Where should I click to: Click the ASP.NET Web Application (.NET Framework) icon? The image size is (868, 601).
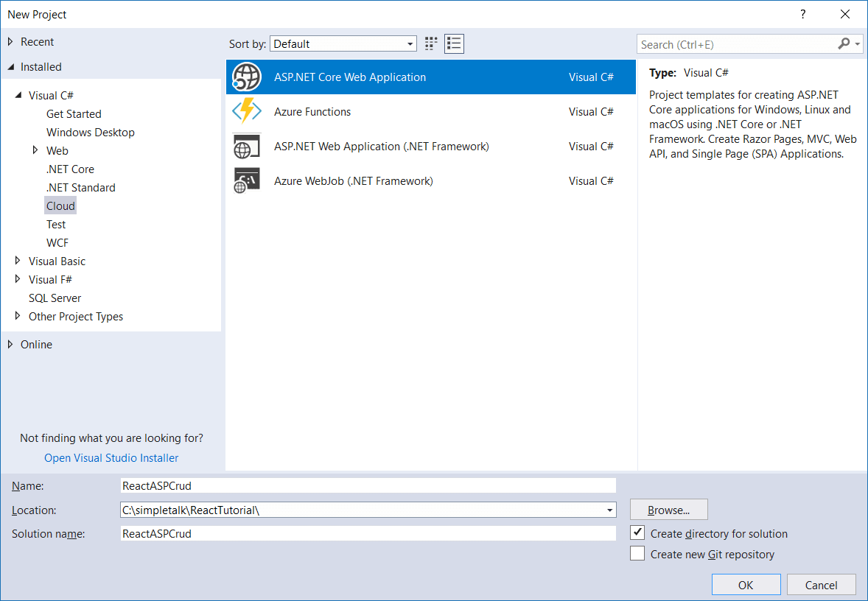point(246,146)
